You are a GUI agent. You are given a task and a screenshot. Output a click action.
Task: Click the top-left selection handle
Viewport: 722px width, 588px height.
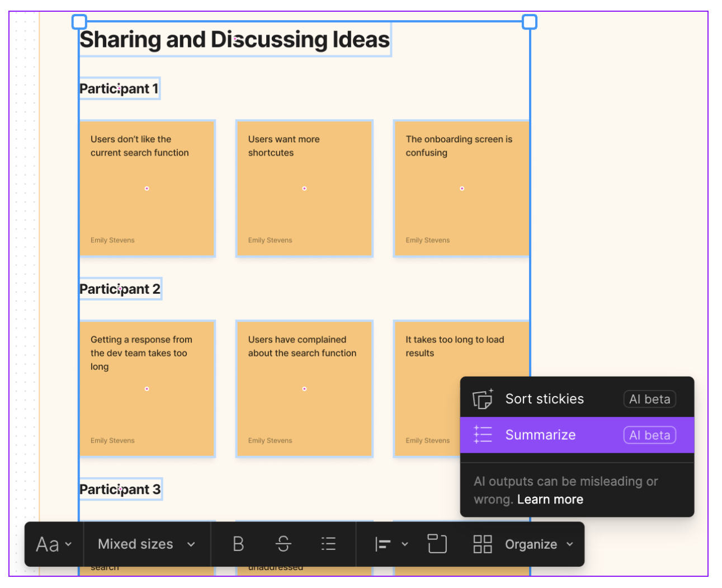pos(79,21)
